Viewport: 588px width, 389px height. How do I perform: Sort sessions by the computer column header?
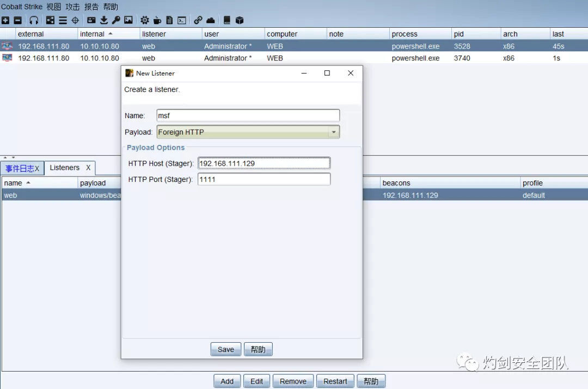coord(296,34)
